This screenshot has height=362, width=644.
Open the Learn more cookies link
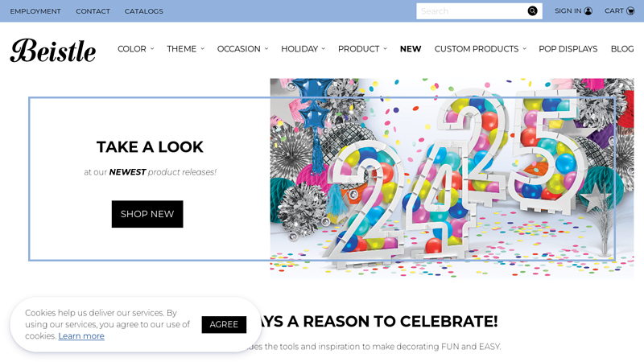click(x=81, y=335)
